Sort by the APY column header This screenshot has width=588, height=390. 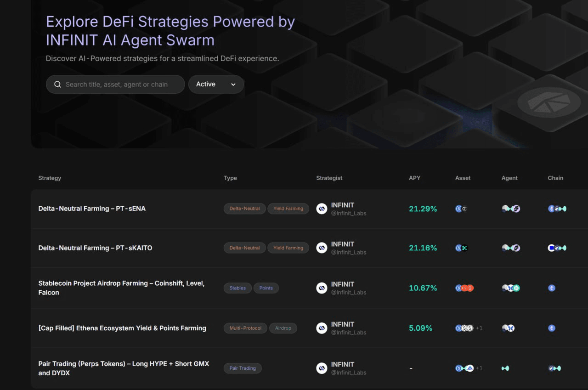tap(414, 178)
